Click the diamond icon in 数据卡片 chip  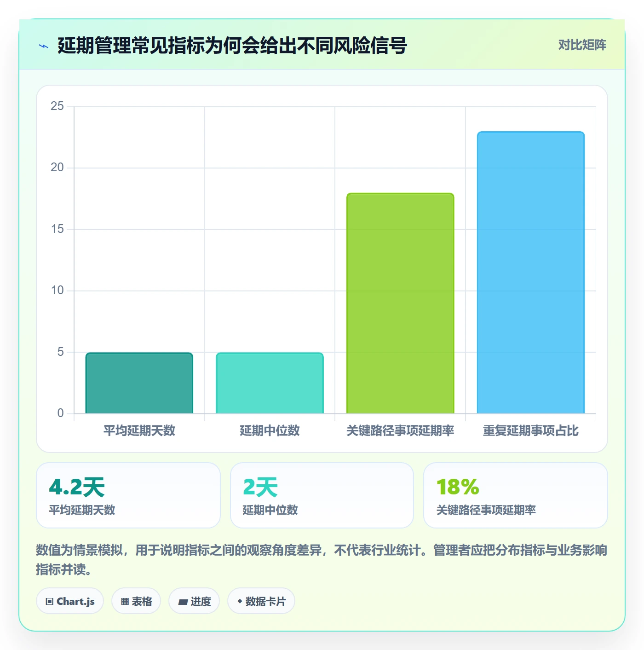coord(240,601)
